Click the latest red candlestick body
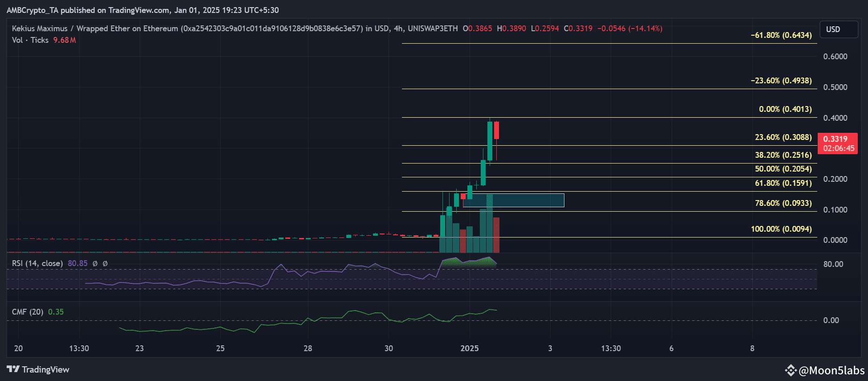868x381 pixels. 496,130
